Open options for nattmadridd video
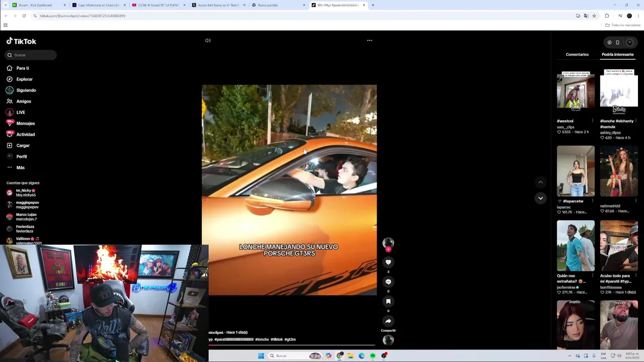The width and height of the screenshot is (644, 362). pos(635,201)
